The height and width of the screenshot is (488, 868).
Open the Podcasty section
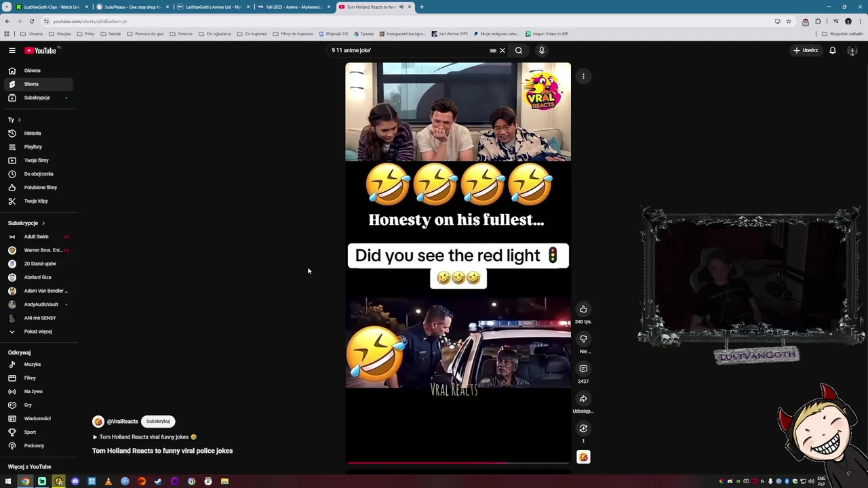[x=39, y=445]
